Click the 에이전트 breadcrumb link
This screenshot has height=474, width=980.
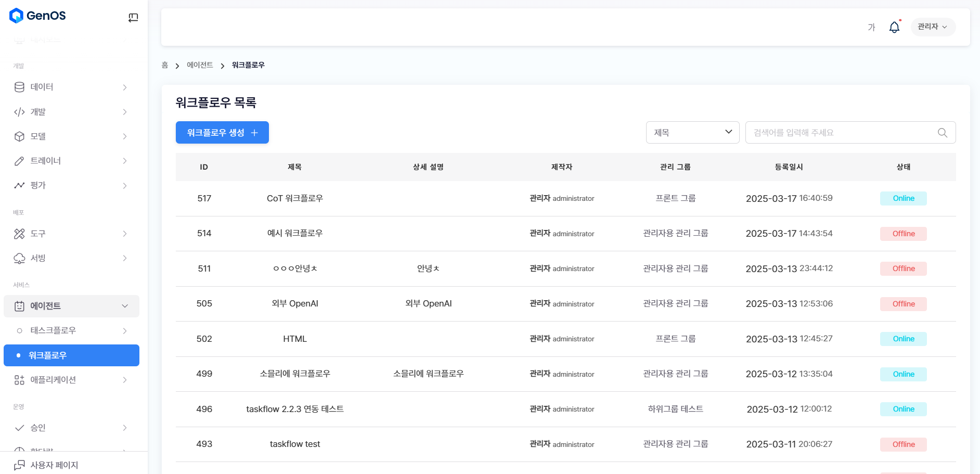click(200, 65)
